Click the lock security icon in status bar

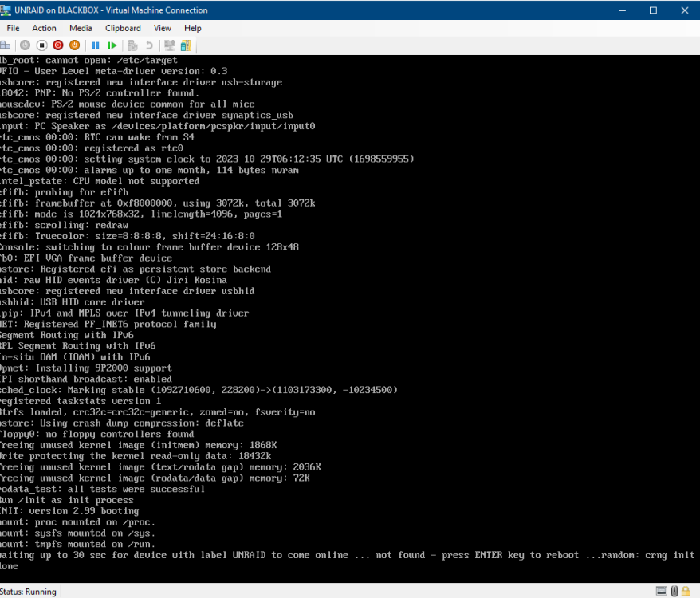(x=686, y=592)
